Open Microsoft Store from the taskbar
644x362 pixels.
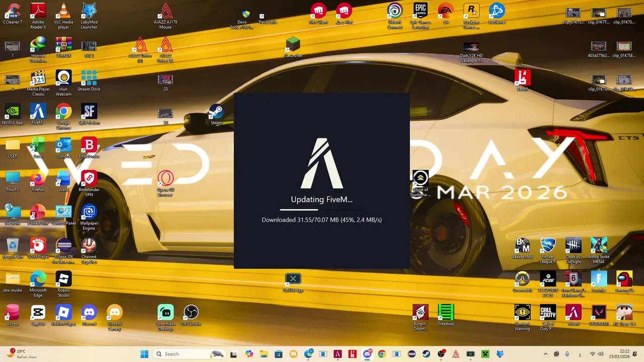click(278, 354)
